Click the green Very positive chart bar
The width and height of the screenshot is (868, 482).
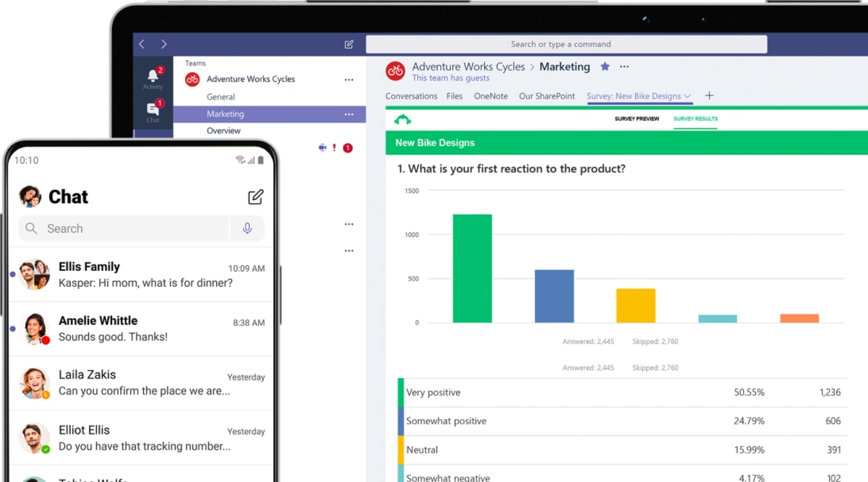472,268
